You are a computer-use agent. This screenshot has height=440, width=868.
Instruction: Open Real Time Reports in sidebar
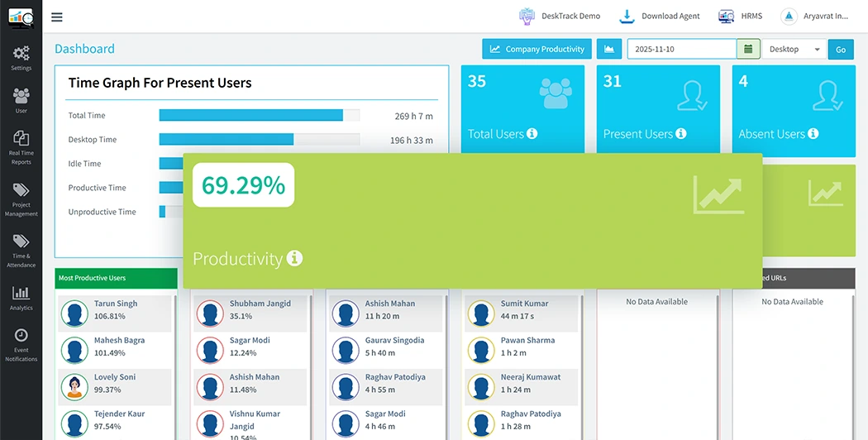pyautogui.click(x=21, y=147)
